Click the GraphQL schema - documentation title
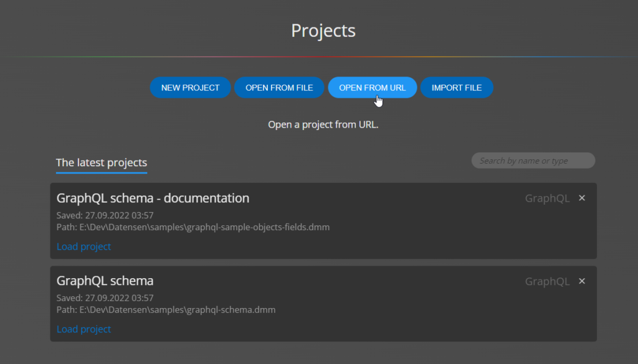The width and height of the screenshot is (638, 364). [x=153, y=198]
